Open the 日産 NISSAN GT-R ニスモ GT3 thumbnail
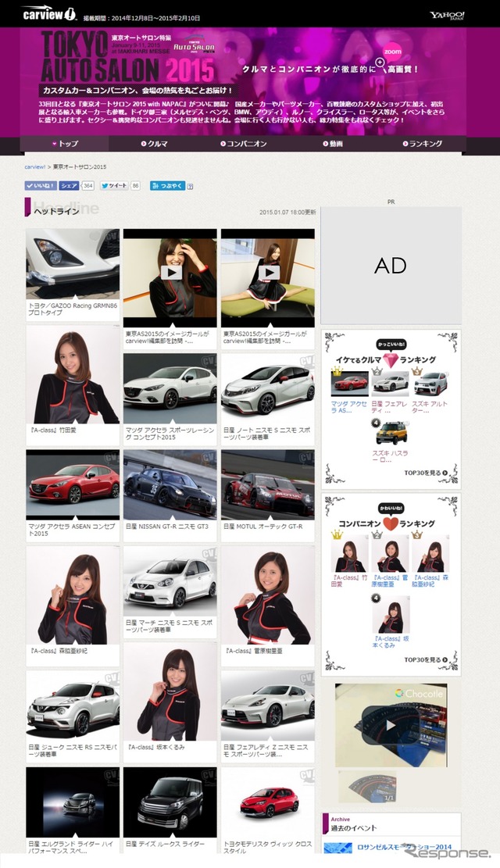Image resolution: width=500 pixels, height=868 pixels. 170,485
